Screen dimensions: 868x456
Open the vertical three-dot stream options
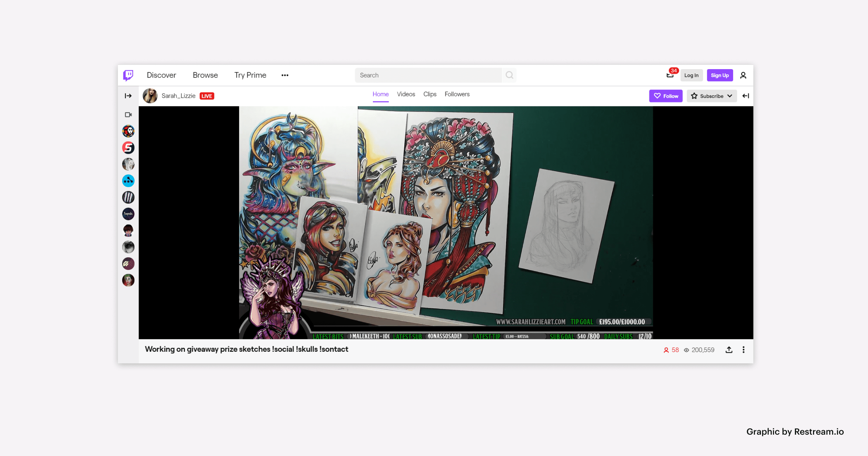coord(744,350)
